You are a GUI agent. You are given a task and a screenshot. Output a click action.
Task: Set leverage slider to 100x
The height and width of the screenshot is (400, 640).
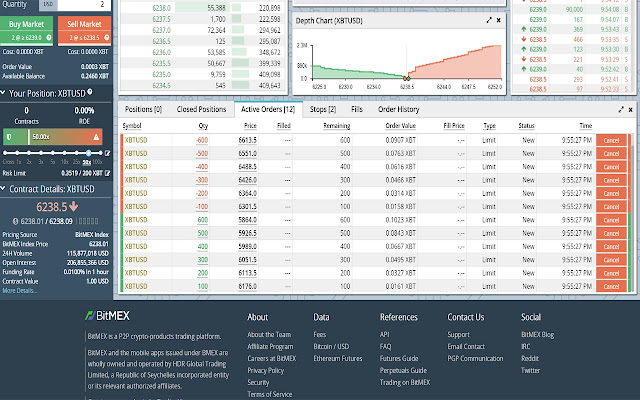pyautogui.click(x=100, y=153)
